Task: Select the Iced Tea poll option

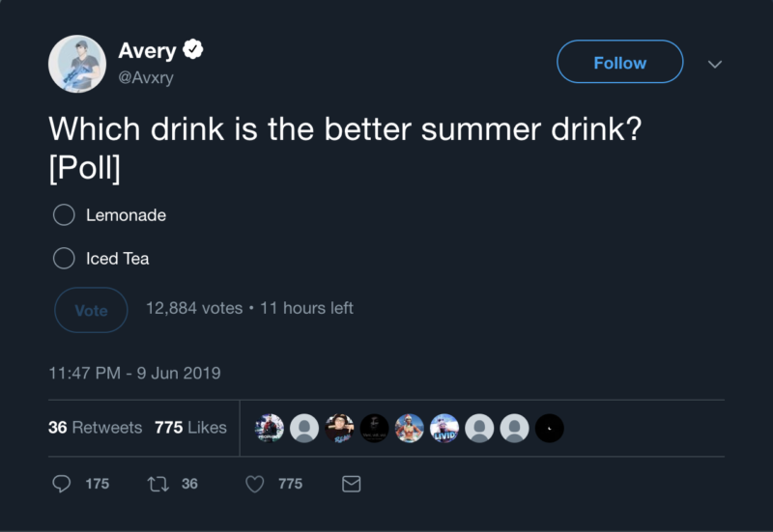Action: [64, 259]
